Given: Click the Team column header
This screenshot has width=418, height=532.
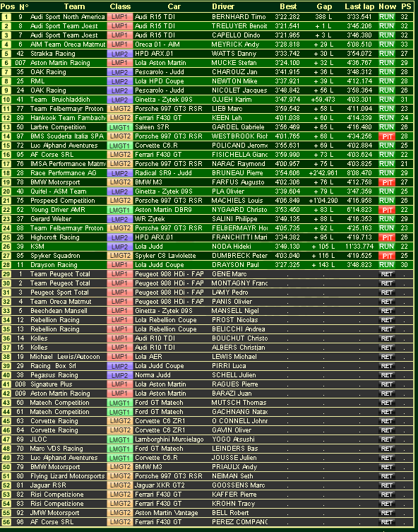Looking at the screenshot, I should pyautogui.click(x=74, y=6).
